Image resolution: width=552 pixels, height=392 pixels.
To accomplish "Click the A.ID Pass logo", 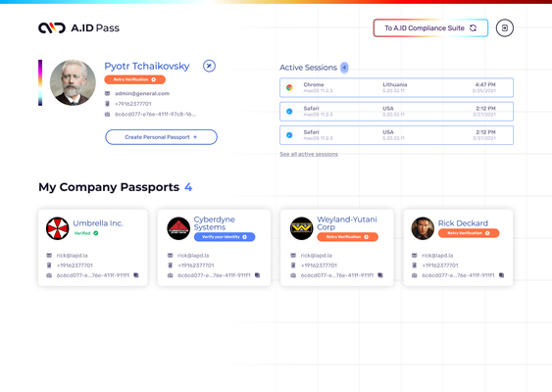I will pos(78,27).
